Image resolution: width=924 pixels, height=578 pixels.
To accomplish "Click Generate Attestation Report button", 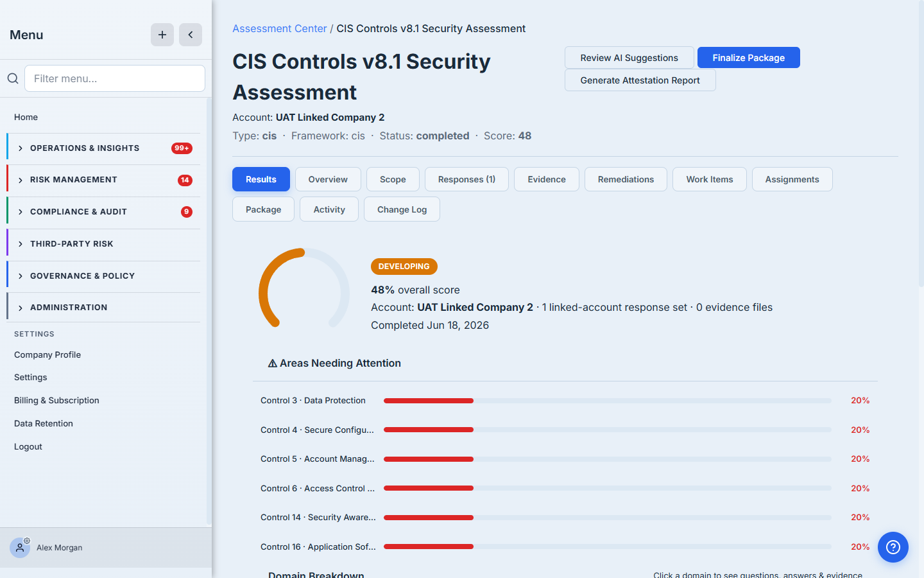I will tap(640, 80).
